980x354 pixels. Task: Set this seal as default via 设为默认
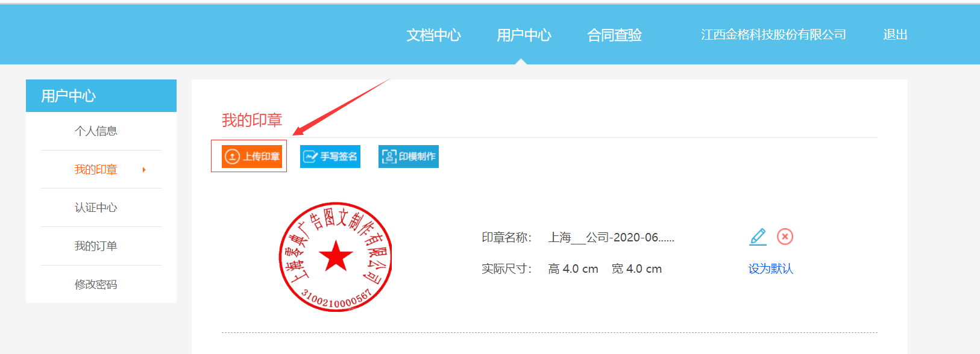point(771,269)
